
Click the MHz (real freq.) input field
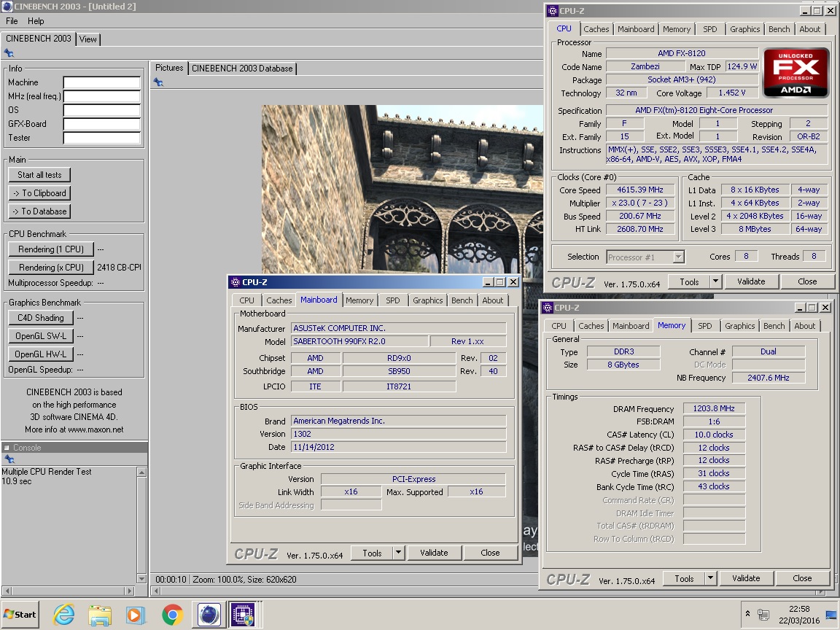tap(102, 96)
